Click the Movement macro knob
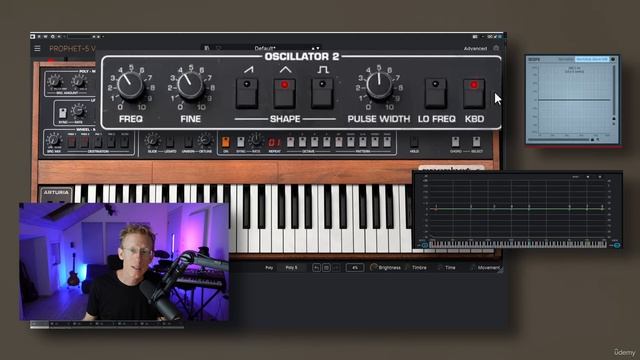640x360 pixels. (x=473, y=267)
